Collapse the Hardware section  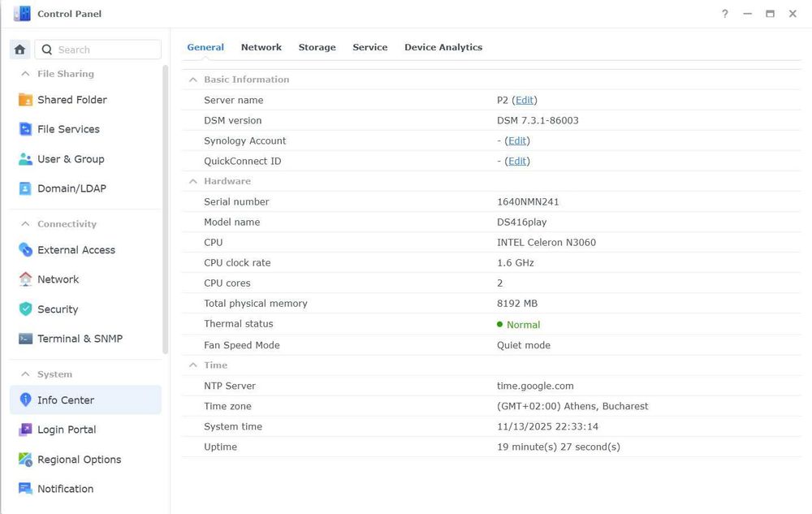click(x=193, y=181)
